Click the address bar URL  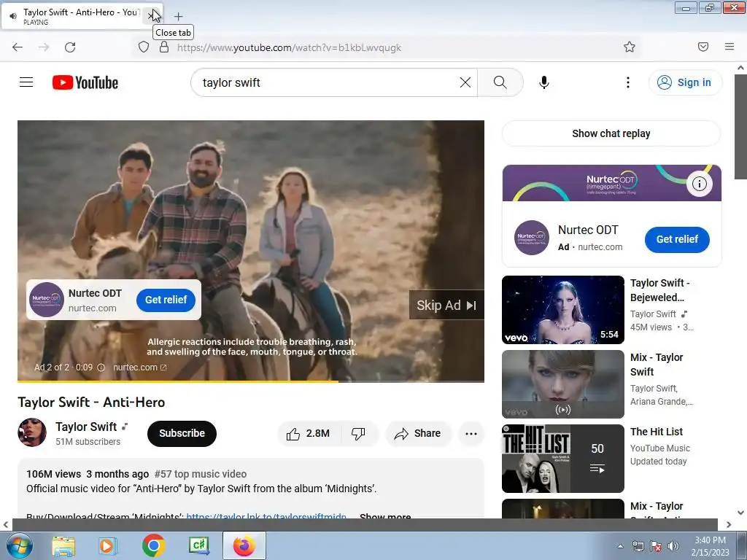pos(289,47)
